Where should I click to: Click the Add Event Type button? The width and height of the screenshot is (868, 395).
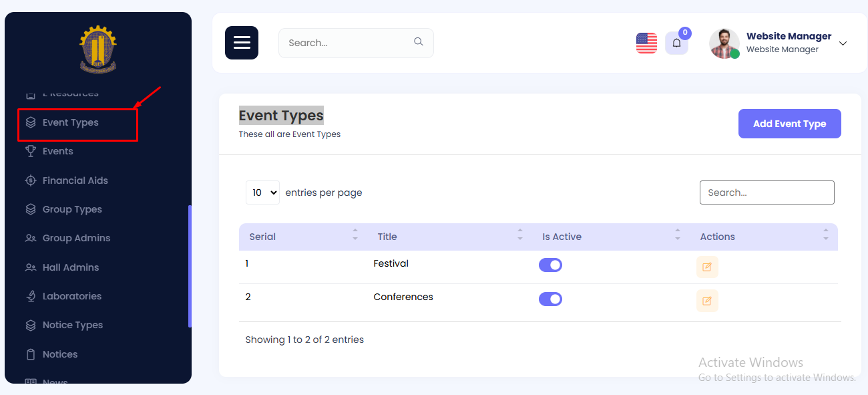pyautogui.click(x=789, y=124)
